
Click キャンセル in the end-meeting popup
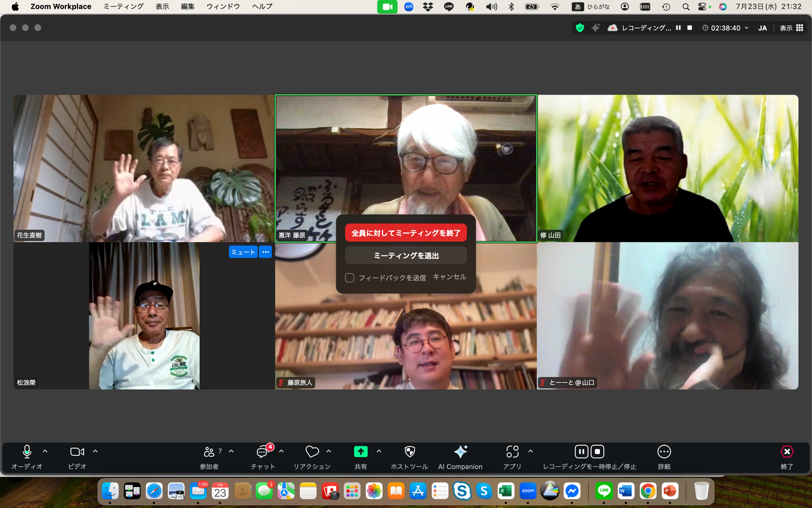click(x=449, y=277)
